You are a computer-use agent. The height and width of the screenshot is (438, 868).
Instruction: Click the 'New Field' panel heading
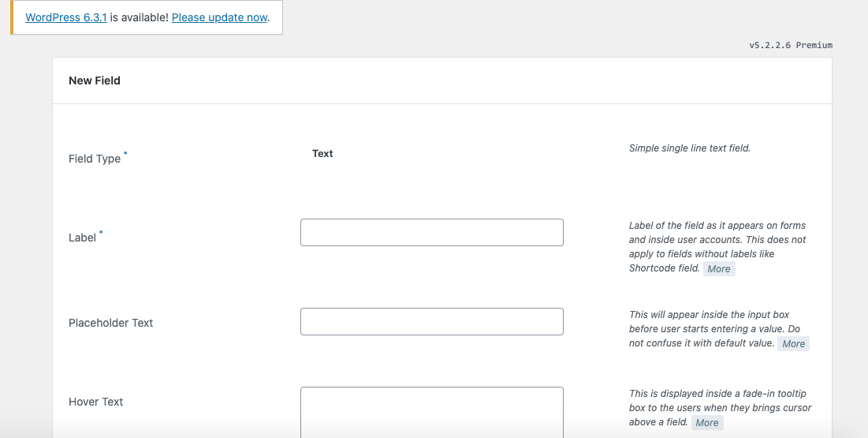pyautogui.click(x=95, y=80)
